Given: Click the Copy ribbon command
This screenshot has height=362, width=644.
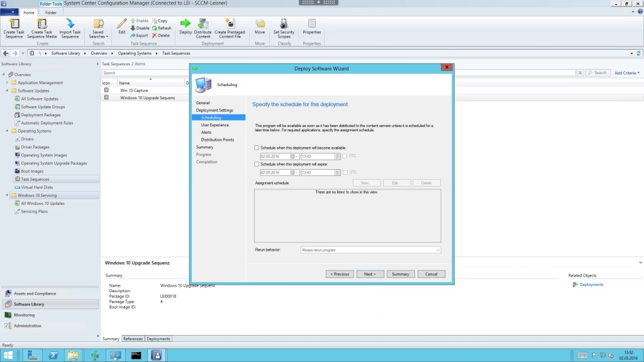Looking at the screenshot, I should tap(160, 21).
